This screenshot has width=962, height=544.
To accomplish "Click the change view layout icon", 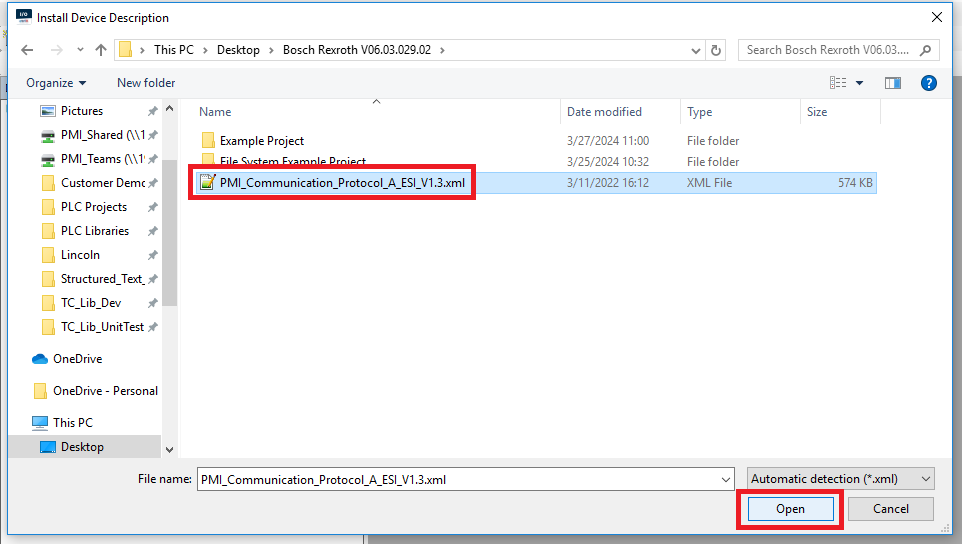I will tap(837, 83).
